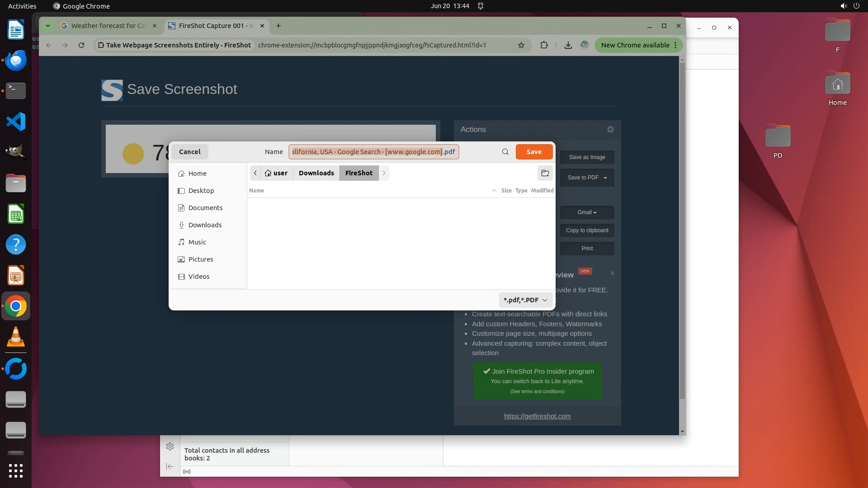Open the tab search chevron in Chrome
This screenshot has height=488, width=868.
(x=47, y=26)
